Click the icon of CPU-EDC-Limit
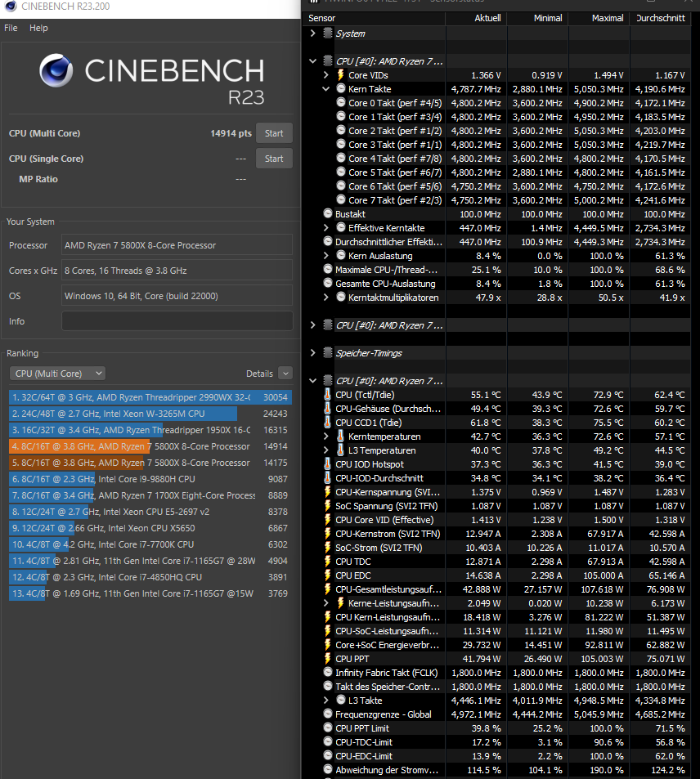 (328, 755)
